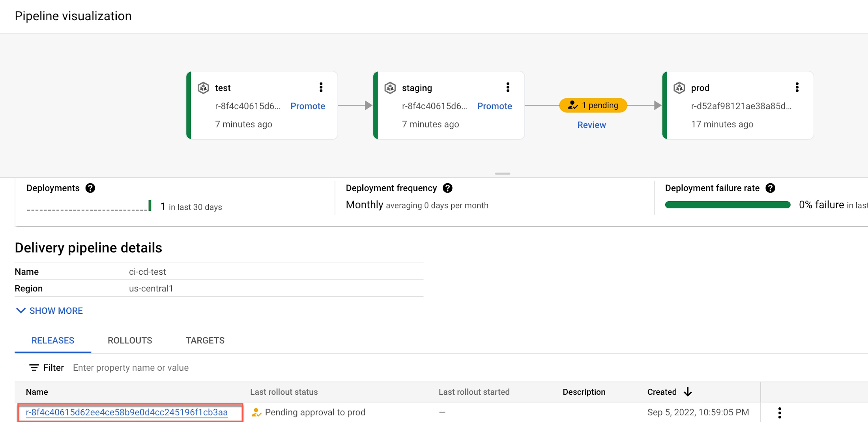Click the Created column sort arrow

[688, 392]
